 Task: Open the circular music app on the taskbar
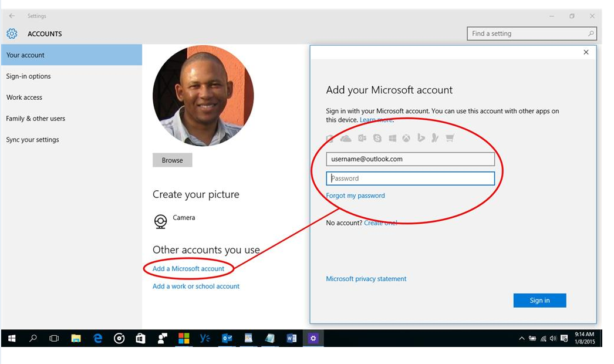tap(119, 338)
